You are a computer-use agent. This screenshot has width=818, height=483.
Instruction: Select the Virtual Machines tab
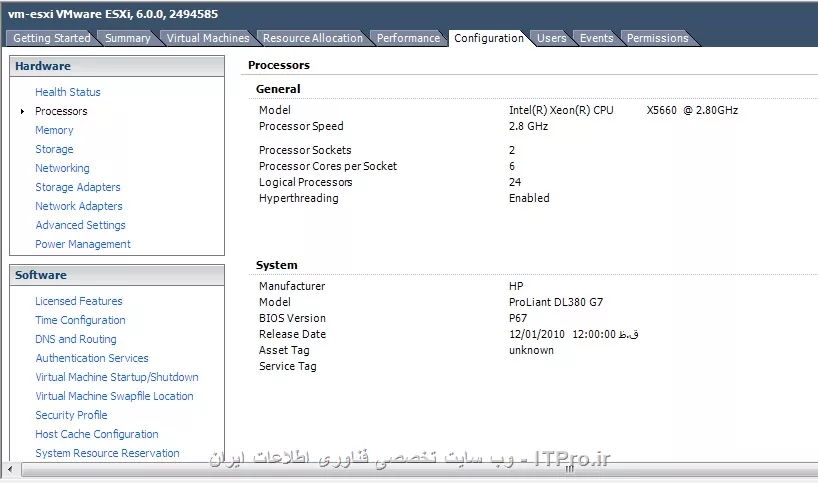[x=208, y=38]
